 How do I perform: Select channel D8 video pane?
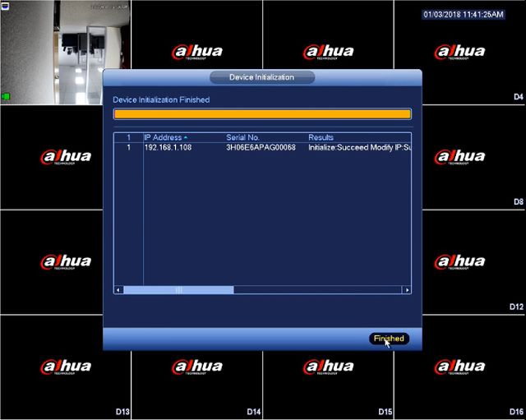473,157
